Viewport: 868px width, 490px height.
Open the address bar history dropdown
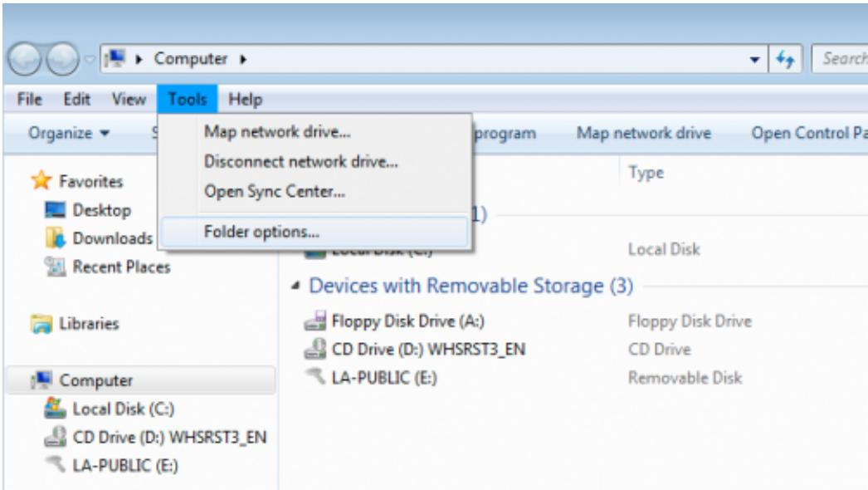tap(754, 59)
